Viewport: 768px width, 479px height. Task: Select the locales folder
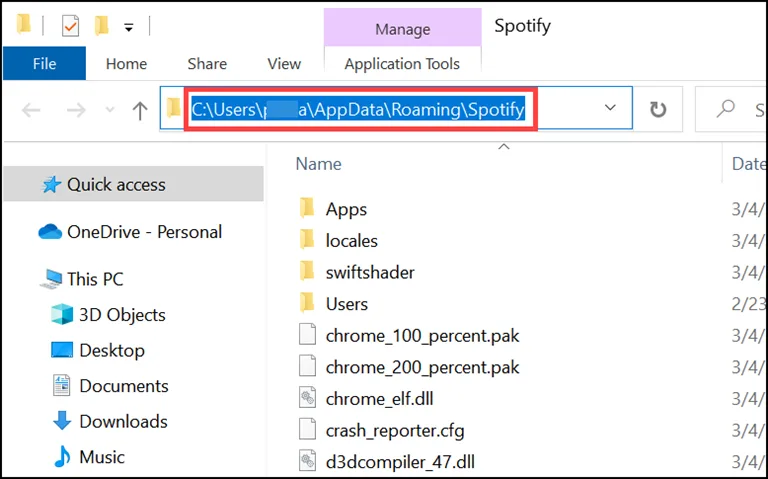(x=352, y=241)
